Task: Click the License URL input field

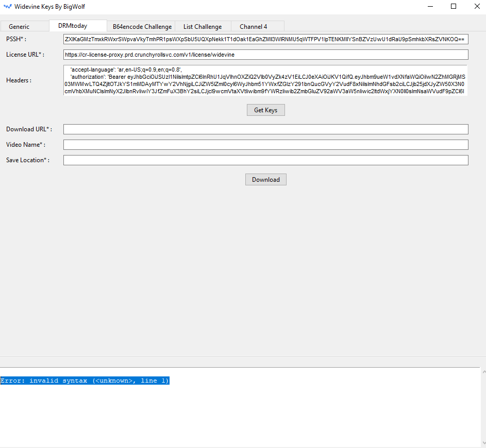Action: point(265,55)
